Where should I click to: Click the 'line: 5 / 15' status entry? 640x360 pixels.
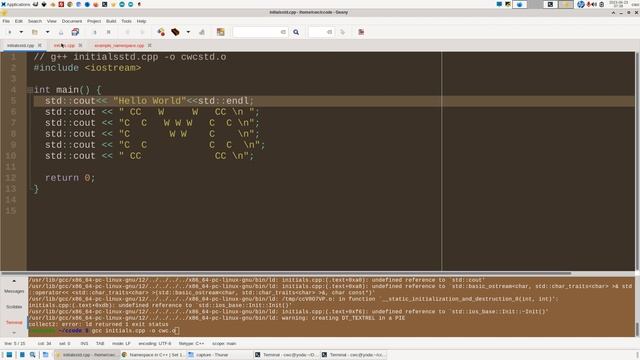click(x=15, y=344)
